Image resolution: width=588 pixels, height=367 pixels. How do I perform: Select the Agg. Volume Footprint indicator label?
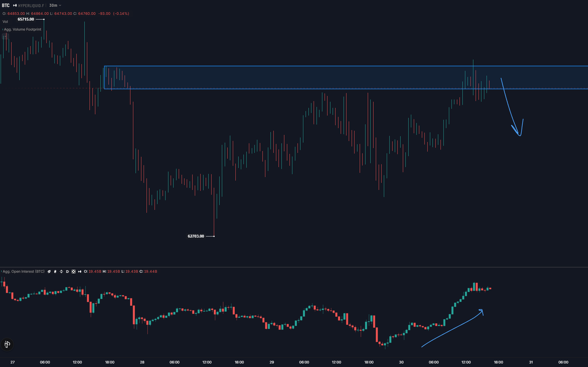tap(23, 29)
